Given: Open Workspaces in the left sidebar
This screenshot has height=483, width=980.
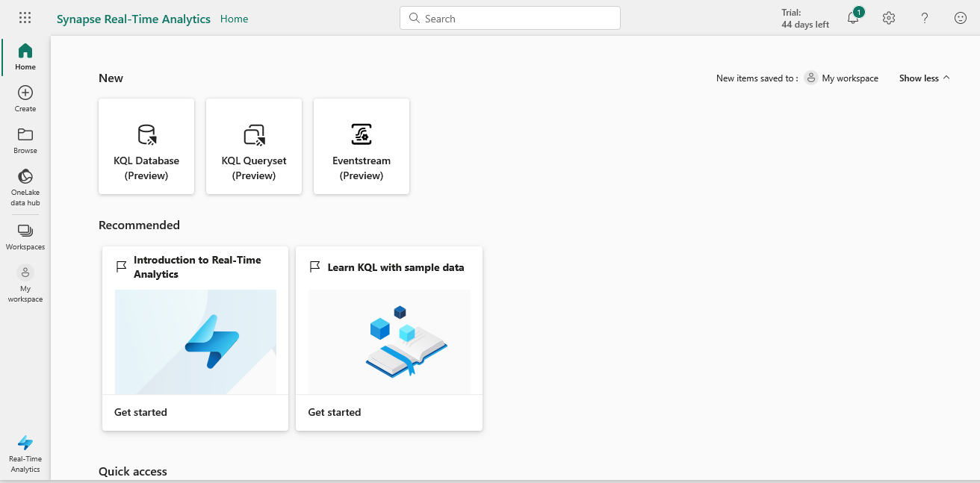Looking at the screenshot, I should pos(25,237).
